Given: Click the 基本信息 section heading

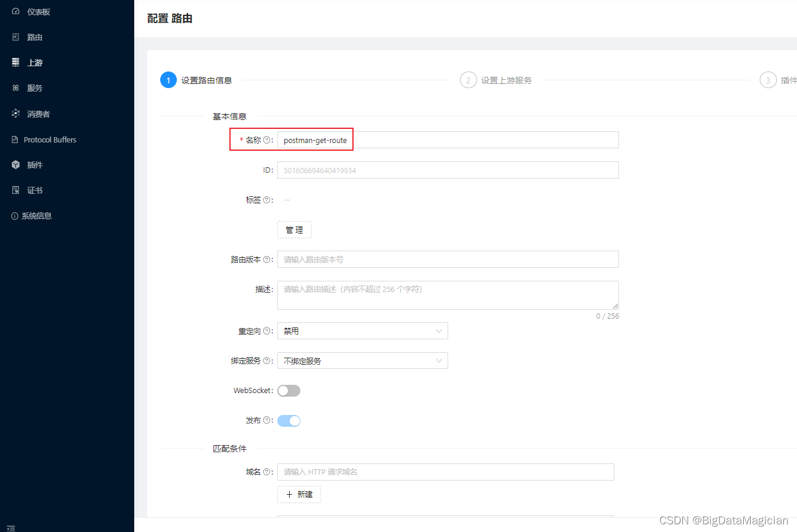Looking at the screenshot, I should click(x=229, y=116).
